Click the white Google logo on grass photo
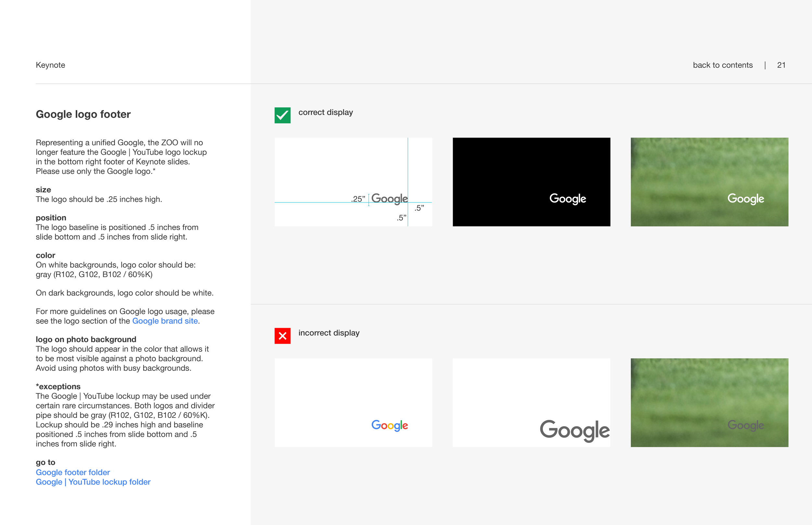The width and height of the screenshot is (812, 525). coord(745,198)
